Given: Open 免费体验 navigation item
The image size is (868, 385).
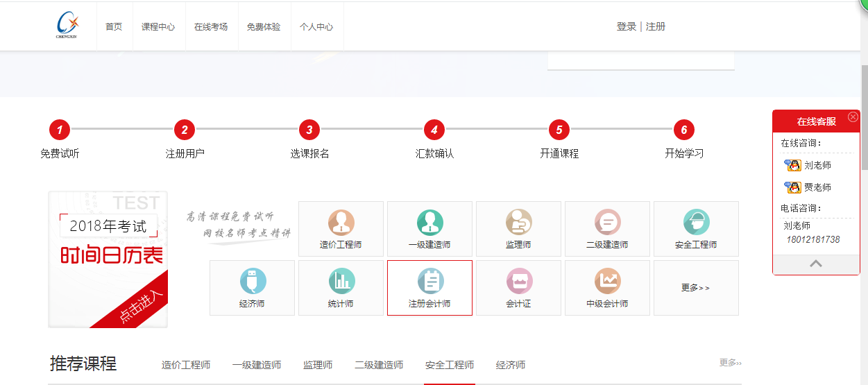Looking at the screenshot, I should click(x=264, y=26).
